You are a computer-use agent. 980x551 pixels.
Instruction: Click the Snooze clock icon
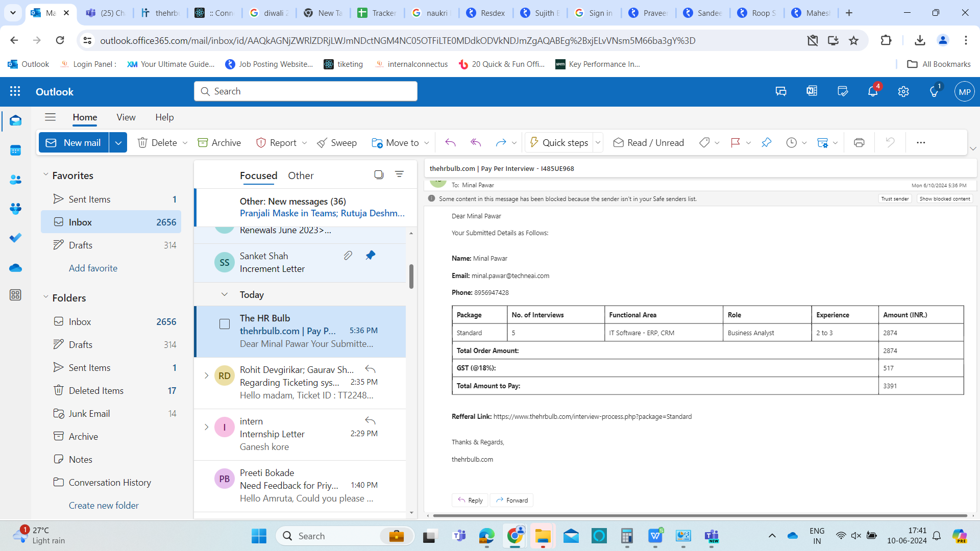791,143
